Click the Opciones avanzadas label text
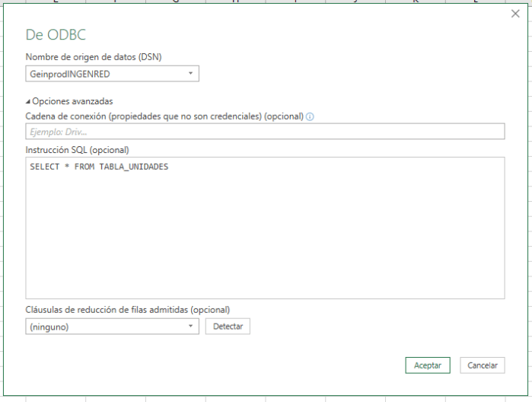532x402 pixels. click(x=72, y=101)
